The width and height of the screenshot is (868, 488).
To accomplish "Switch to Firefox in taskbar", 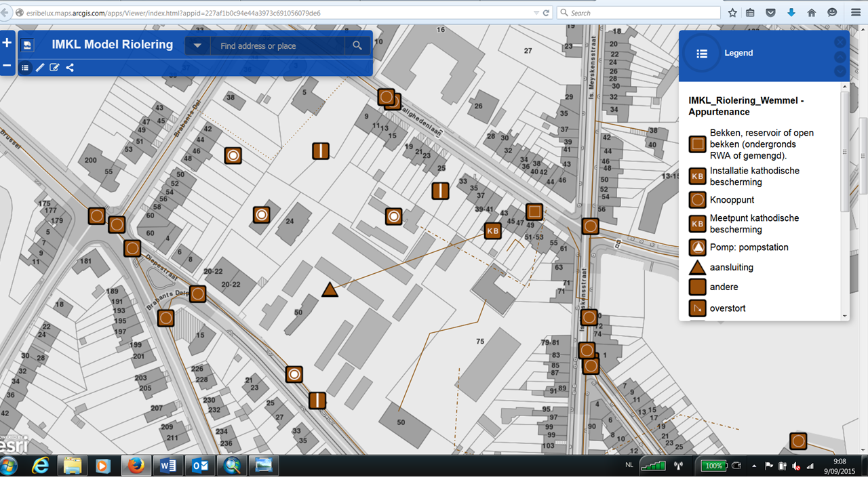I will pos(136,466).
